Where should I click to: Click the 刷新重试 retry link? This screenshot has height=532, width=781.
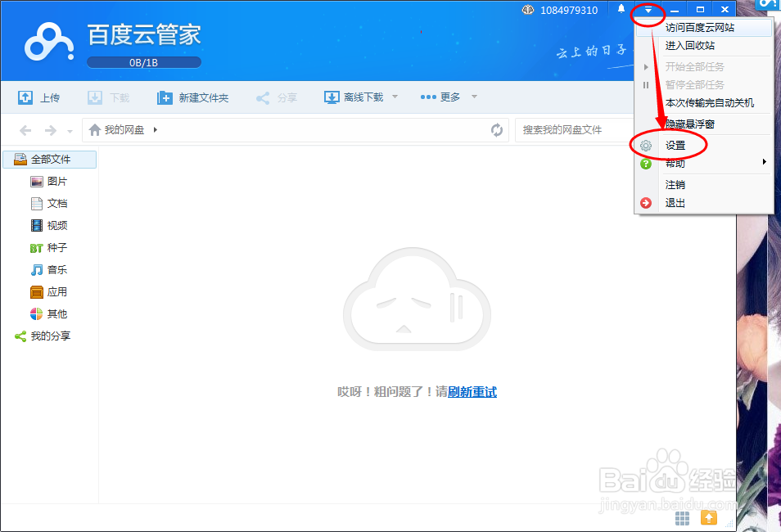472,392
